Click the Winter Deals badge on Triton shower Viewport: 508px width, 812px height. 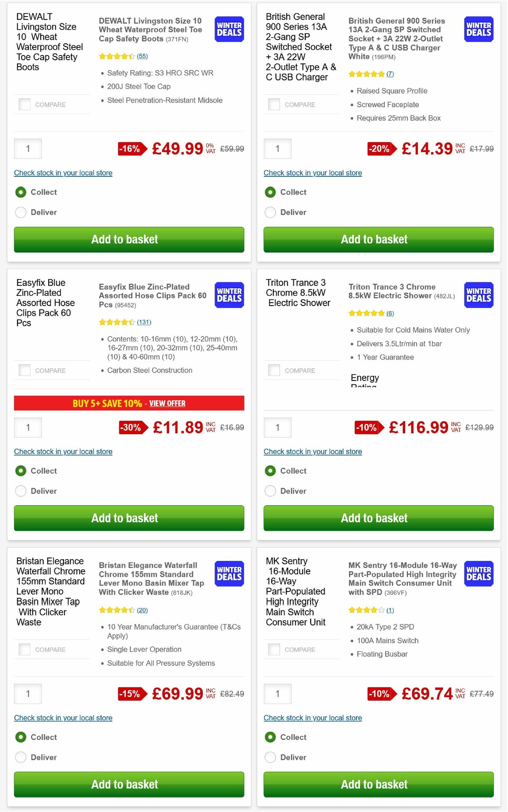click(x=478, y=295)
